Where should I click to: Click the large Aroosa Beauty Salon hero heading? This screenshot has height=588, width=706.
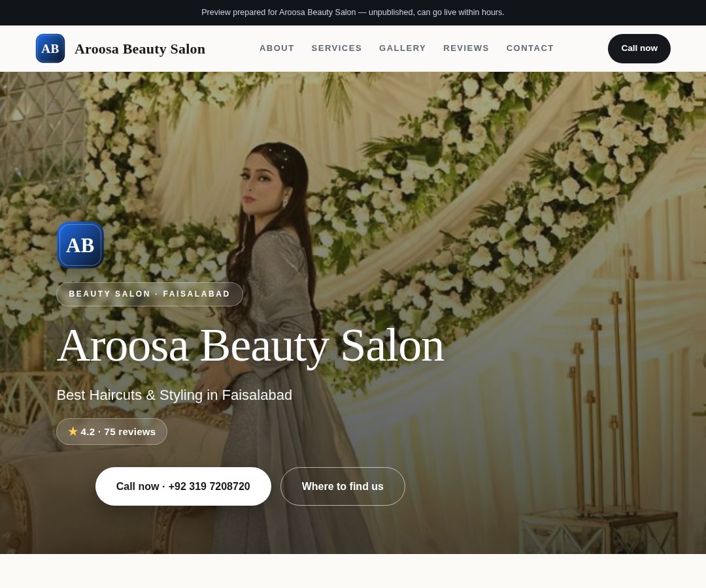click(x=250, y=346)
